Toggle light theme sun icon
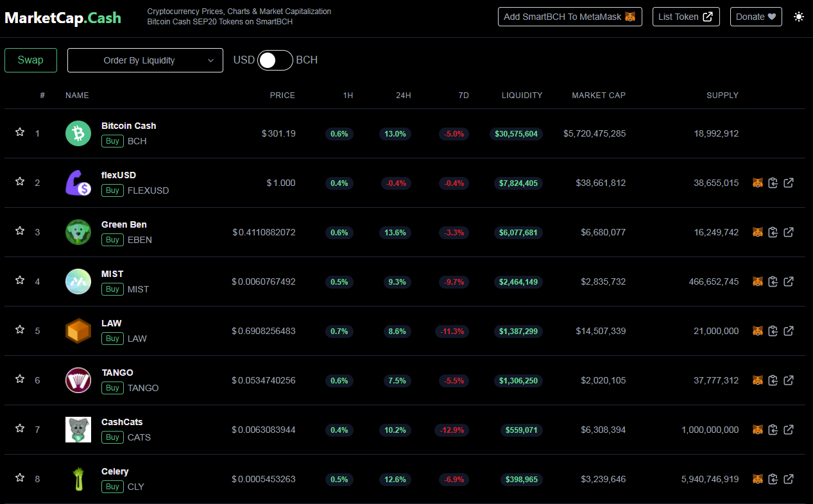 pos(799,17)
